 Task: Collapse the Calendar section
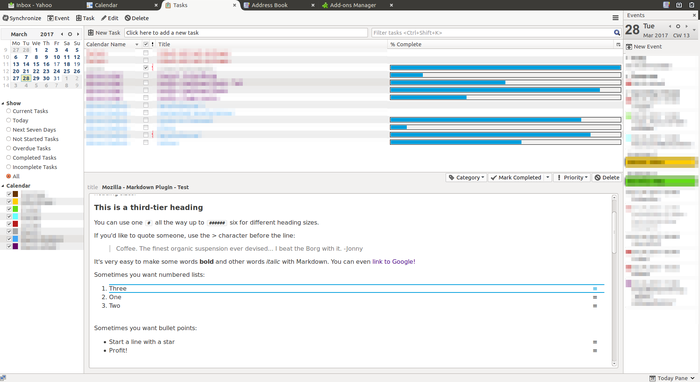pos(3,186)
